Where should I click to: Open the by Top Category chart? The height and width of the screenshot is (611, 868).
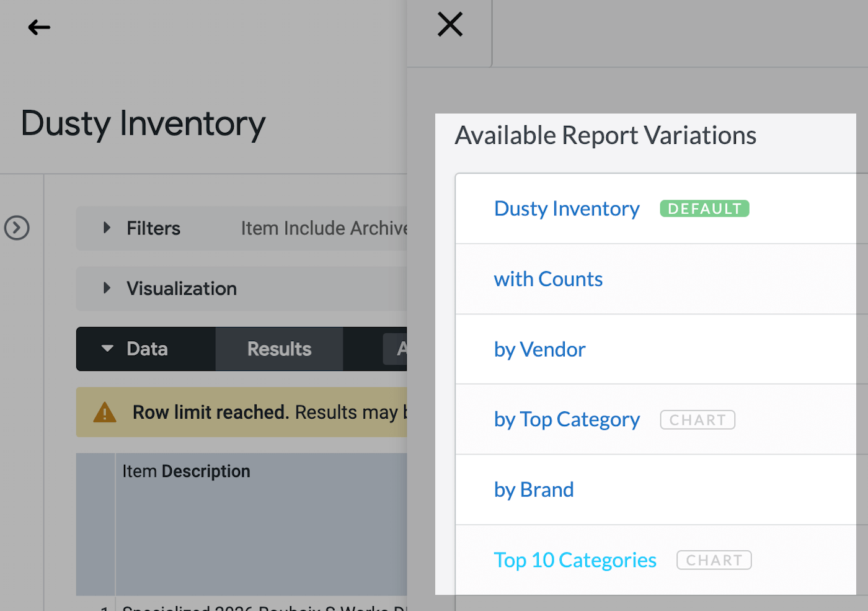click(x=566, y=419)
